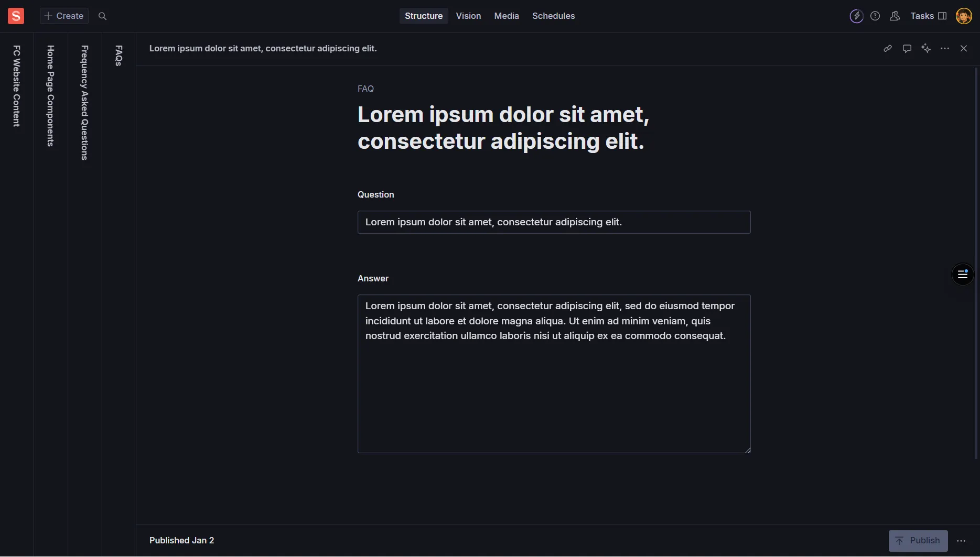The image size is (980, 557).
Task: Toggle the Tasks side panel
Action: (929, 16)
